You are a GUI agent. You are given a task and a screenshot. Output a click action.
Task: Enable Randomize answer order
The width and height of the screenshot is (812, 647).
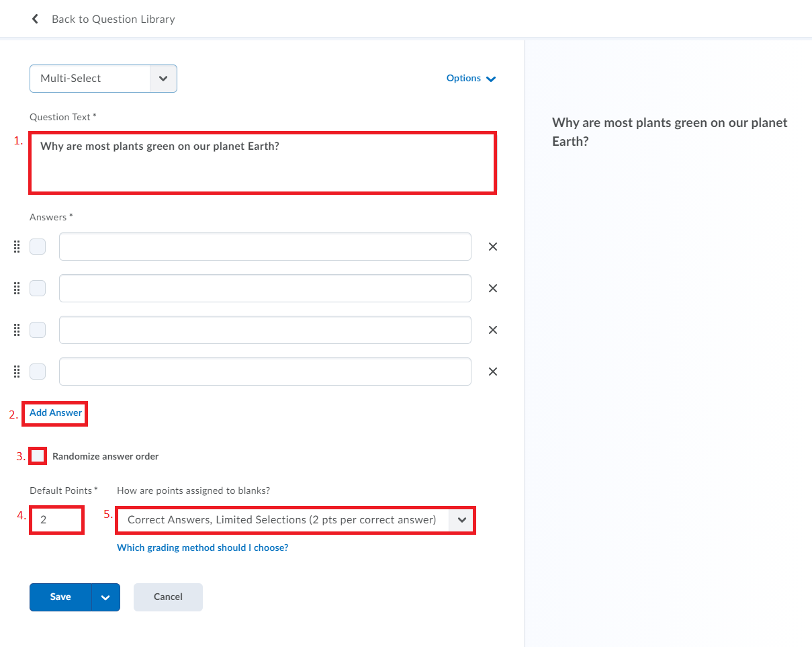(x=38, y=456)
